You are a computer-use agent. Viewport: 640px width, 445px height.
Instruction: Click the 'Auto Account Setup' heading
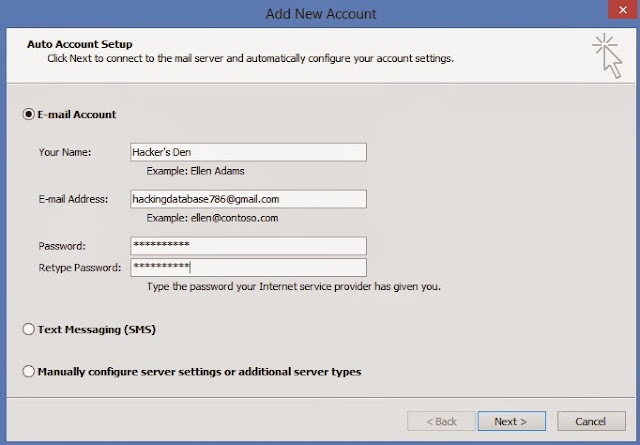pyautogui.click(x=80, y=44)
